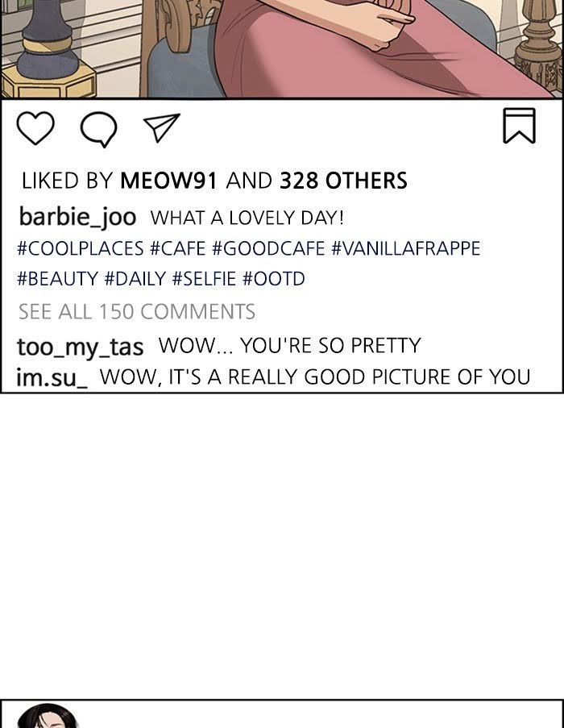Open the #BEAUTY hashtag

[x=58, y=280]
